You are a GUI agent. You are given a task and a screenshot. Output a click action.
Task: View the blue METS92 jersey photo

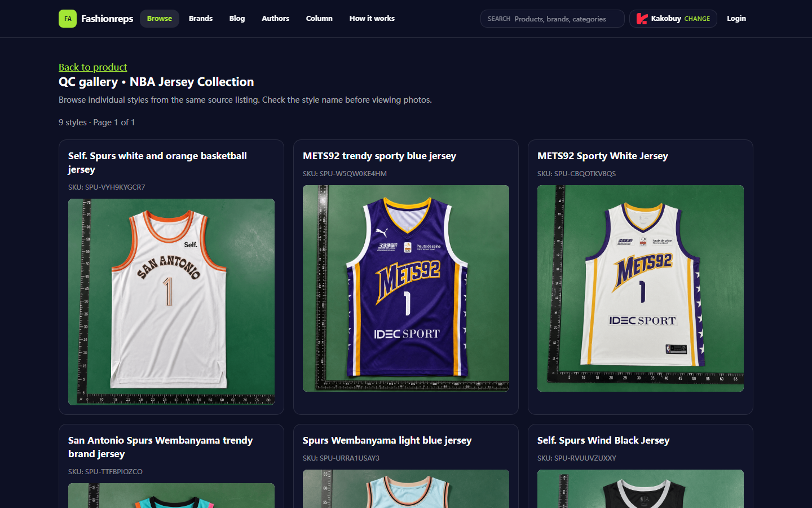[406, 288]
